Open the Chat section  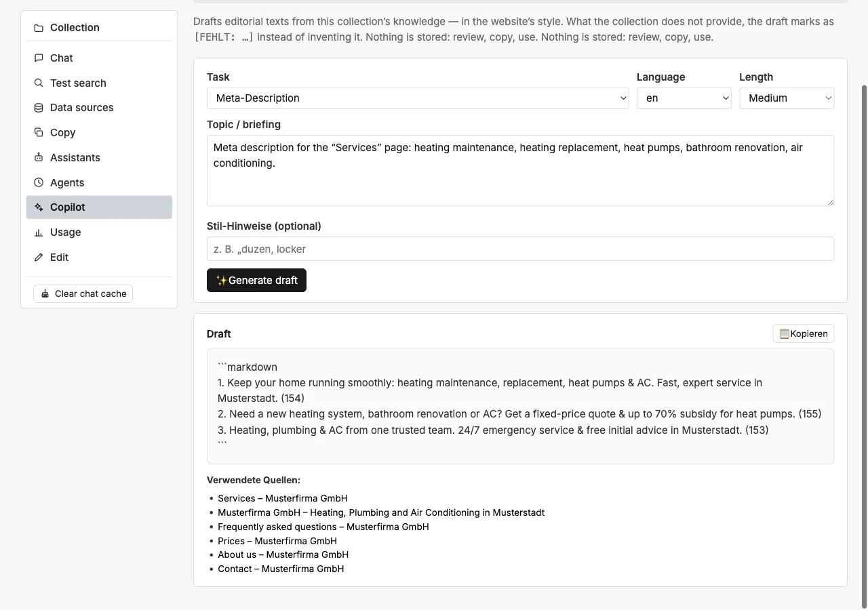pyautogui.click(x=99, y=58)
